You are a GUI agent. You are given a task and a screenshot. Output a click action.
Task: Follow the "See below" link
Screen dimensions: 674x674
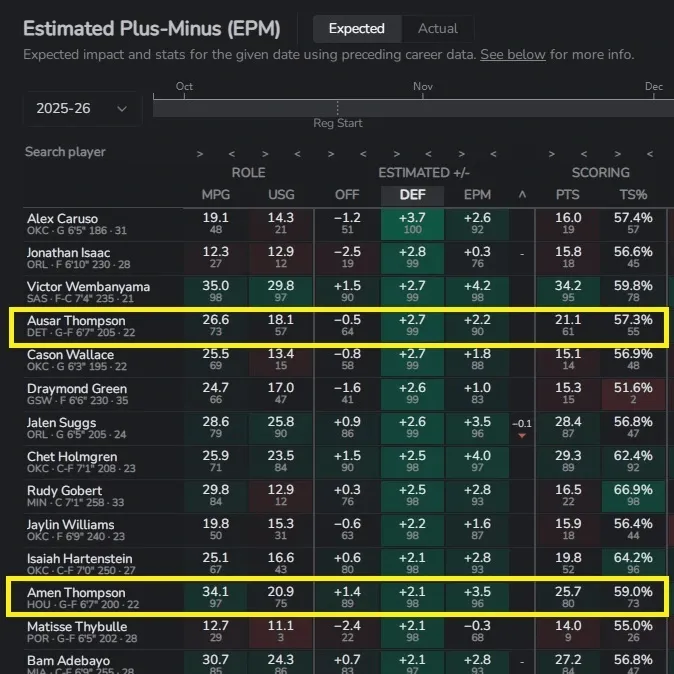[512, 55]
